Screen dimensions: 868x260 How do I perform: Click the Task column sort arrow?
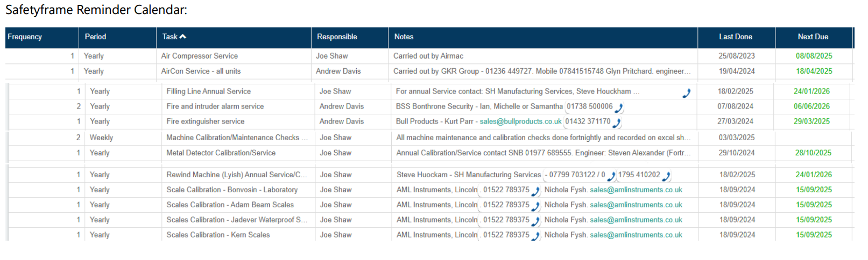(183, 37)
